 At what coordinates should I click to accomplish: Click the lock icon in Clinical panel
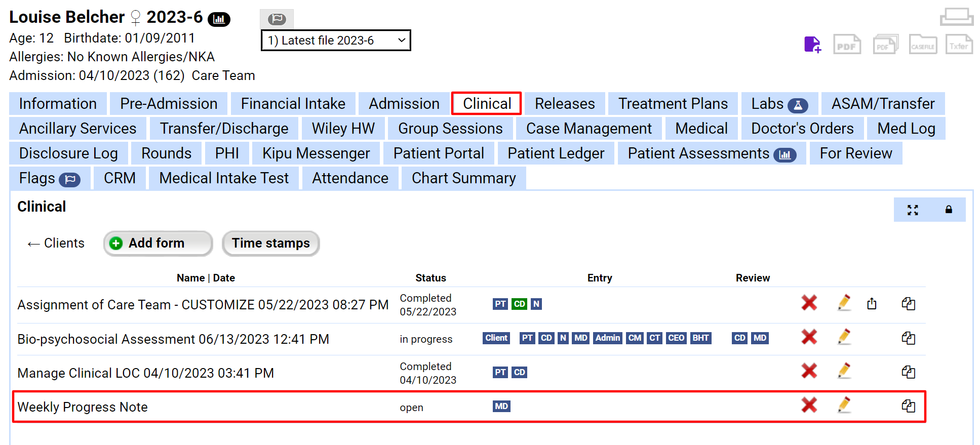949,210
